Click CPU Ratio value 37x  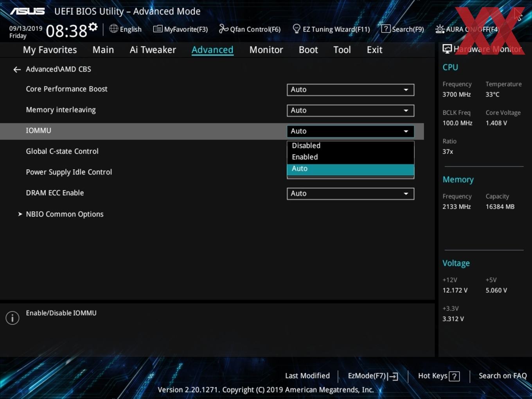448,152
